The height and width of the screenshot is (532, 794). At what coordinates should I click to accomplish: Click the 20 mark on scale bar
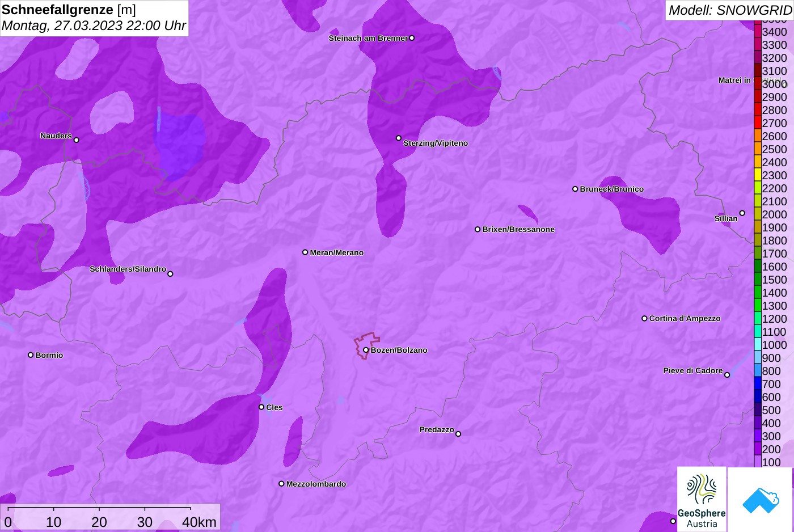tap(99, 522)
